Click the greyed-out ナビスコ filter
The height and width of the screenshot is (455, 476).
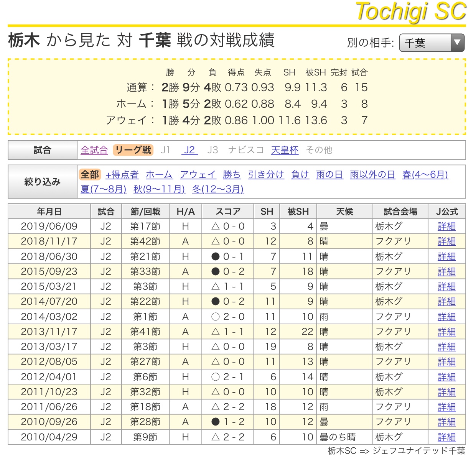(x=246, y=150)
